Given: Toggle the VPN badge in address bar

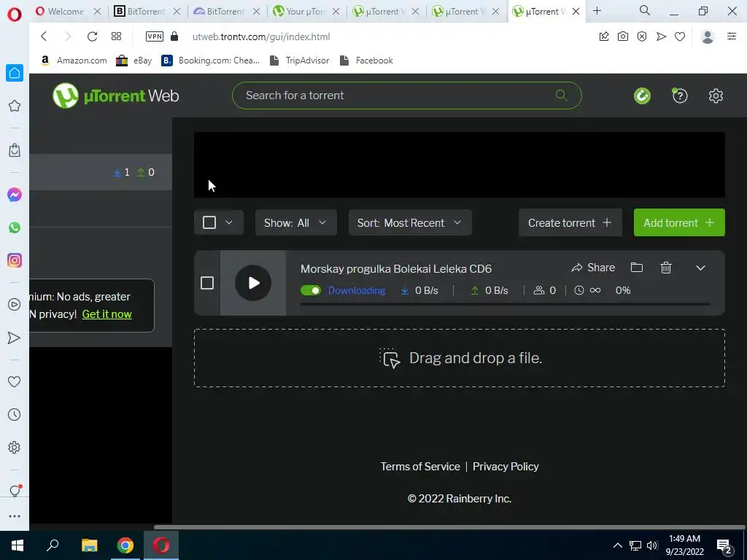Looking at the screenshot, I should [x=155, y=36].
